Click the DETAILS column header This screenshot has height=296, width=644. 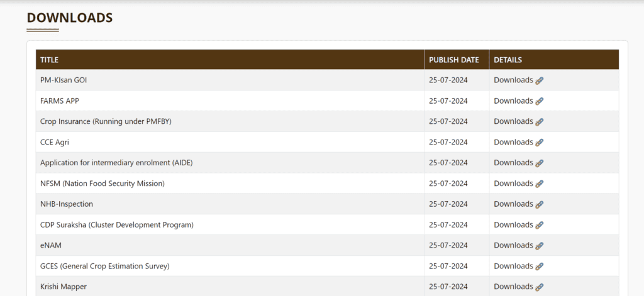pyautogui.click(x=554, y=60)
